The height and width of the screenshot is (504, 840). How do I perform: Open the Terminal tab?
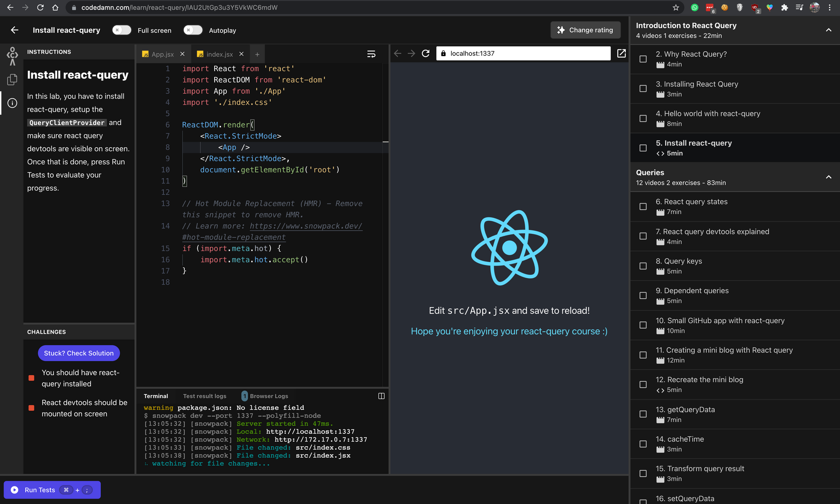156,396
